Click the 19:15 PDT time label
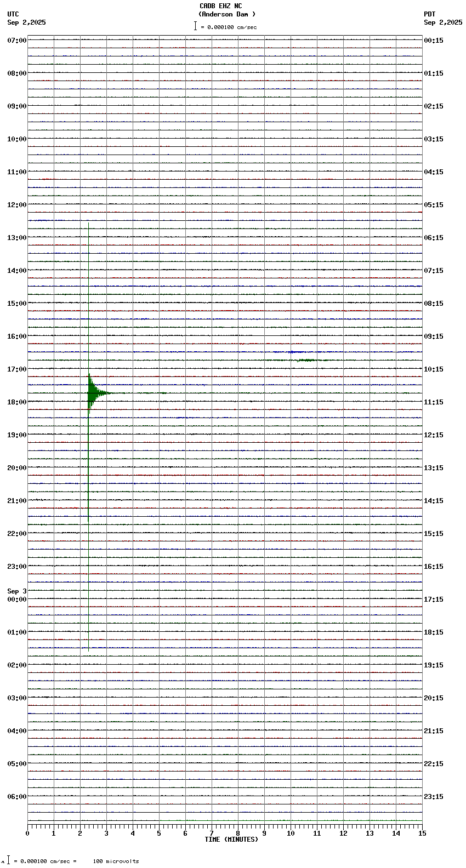466x868 pixels. coord(434,665)
